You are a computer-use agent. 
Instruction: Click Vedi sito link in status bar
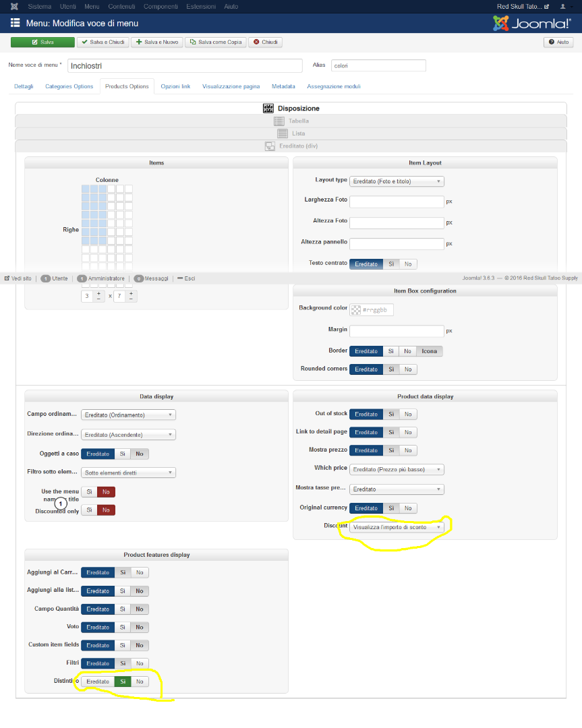[x=18, y=278]
